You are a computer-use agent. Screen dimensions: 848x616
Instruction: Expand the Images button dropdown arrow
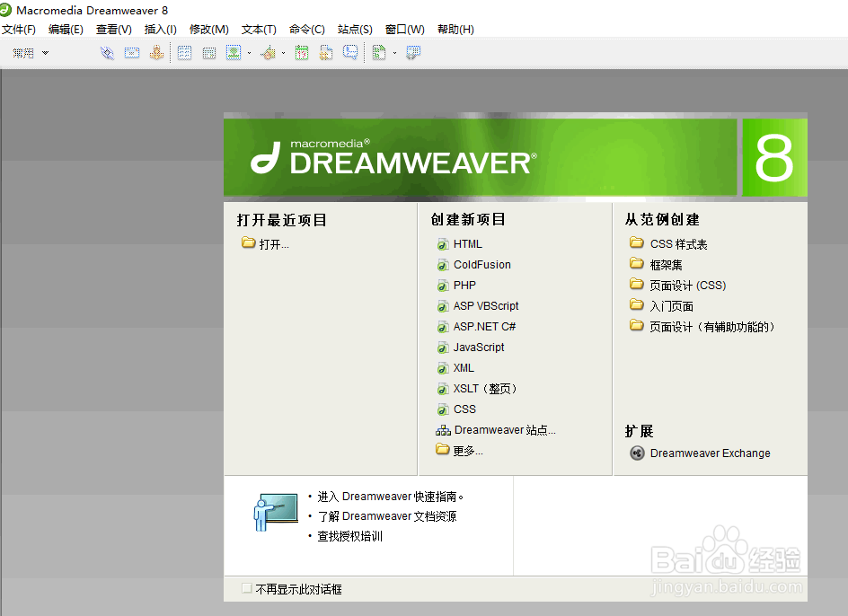point(250,53)
